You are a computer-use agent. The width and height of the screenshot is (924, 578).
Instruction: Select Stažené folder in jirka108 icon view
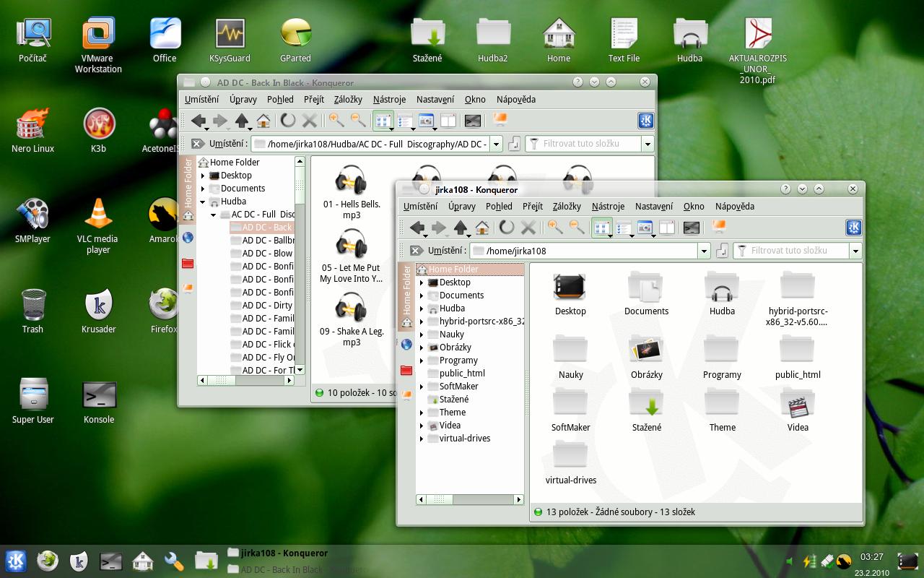(646, 411)
